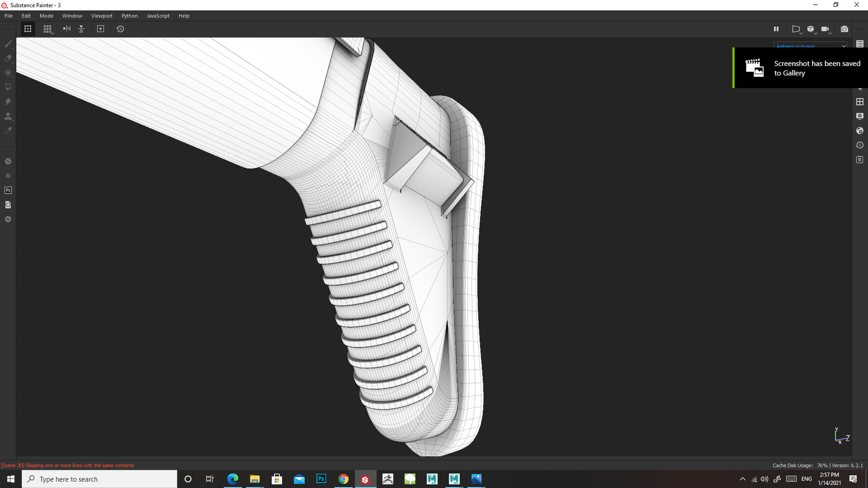Select the Material picker eyedropper
Viewport: 868px width, 488px height.
coord(8,131)
